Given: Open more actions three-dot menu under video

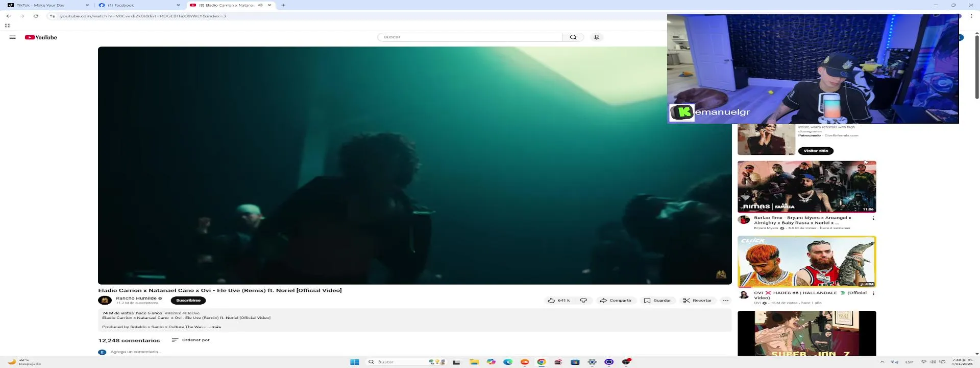Looking at the screenshot, I should (725, 301).
